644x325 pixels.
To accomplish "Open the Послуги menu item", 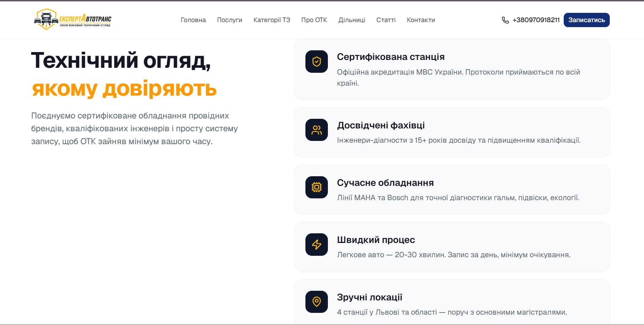I will point(230,20).
